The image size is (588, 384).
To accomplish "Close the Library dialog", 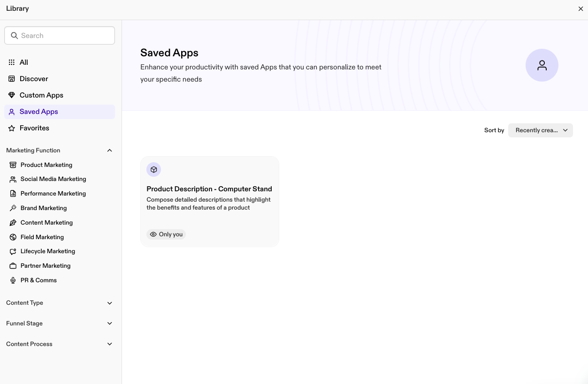I will [580, 9].
